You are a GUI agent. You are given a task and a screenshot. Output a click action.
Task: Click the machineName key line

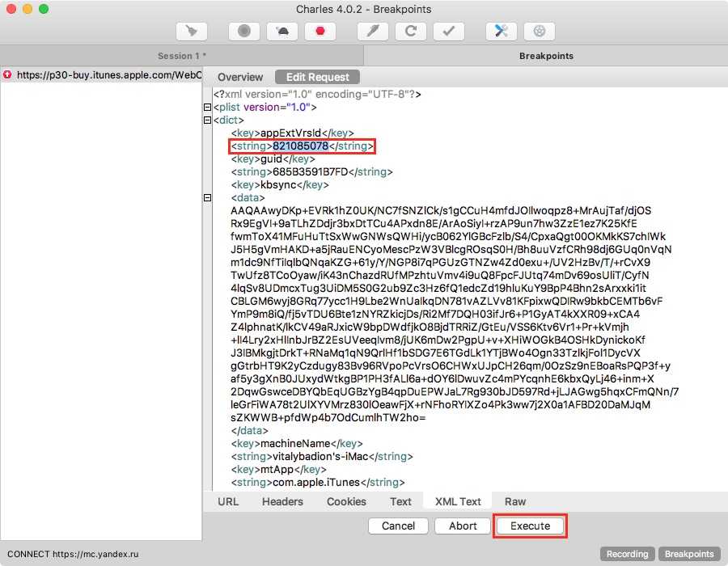[x=297, y=444]
